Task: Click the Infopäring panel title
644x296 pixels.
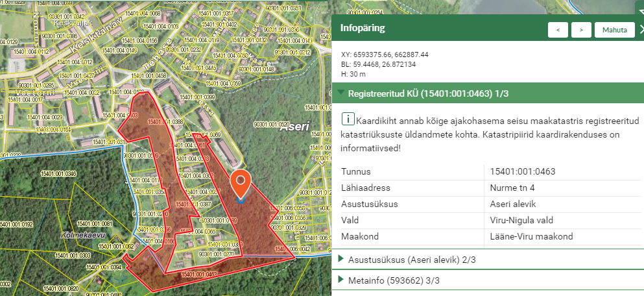Action: (x=363, y=29)
